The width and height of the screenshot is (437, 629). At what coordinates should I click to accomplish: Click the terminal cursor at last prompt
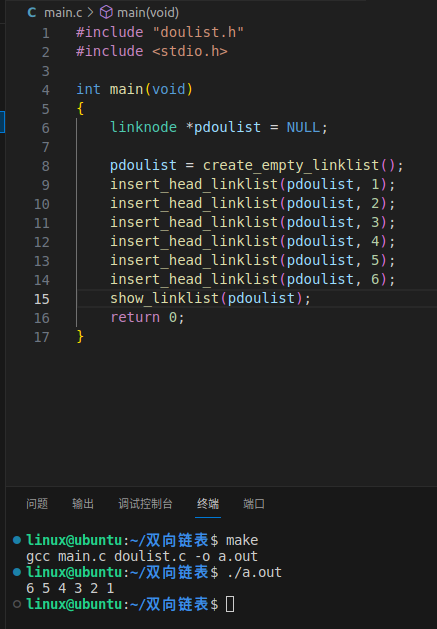[x=230, y=604]
